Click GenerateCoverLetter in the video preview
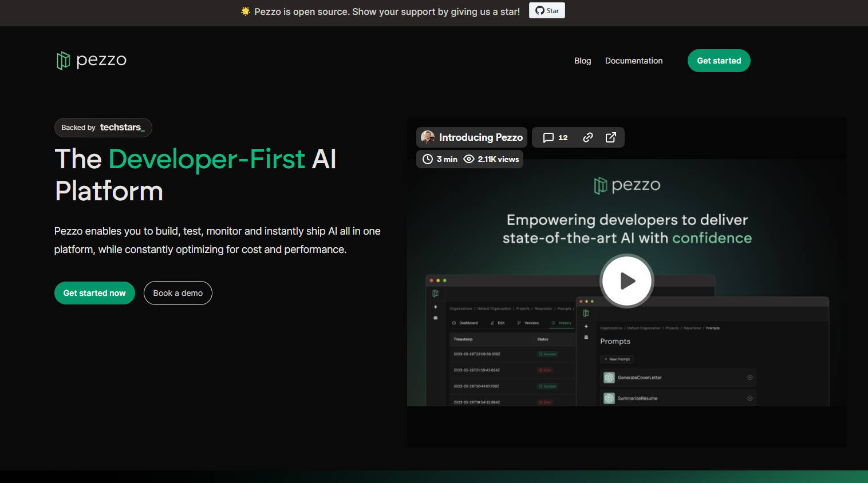The height and width of the screenshot is (483, 868). coord(639,378)
